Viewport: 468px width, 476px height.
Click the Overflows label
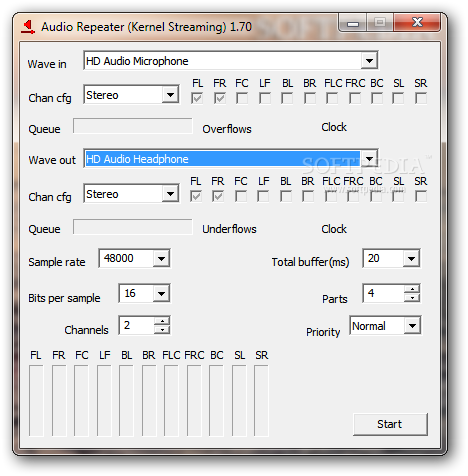(227, 129)
